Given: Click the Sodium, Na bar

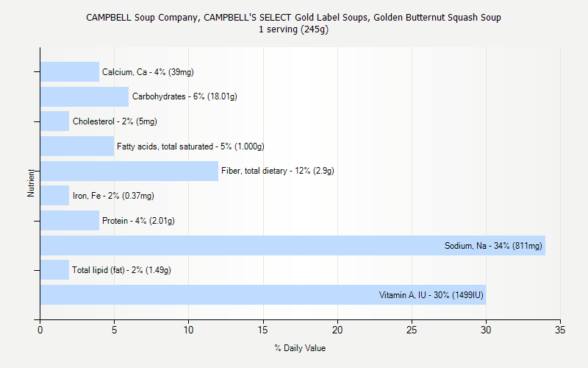Looking at the screenshot, I should [x=293, y=245].
